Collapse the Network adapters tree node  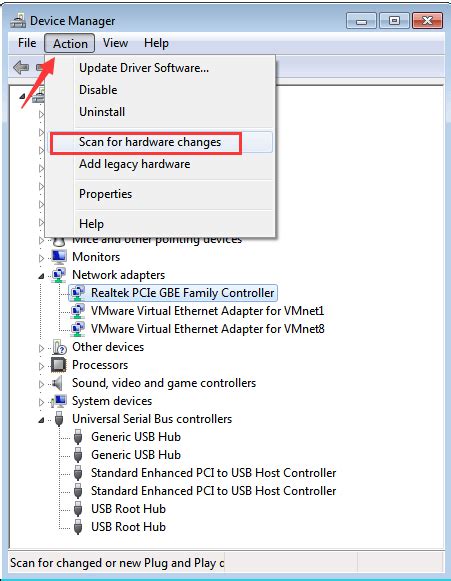click(41, 276)
